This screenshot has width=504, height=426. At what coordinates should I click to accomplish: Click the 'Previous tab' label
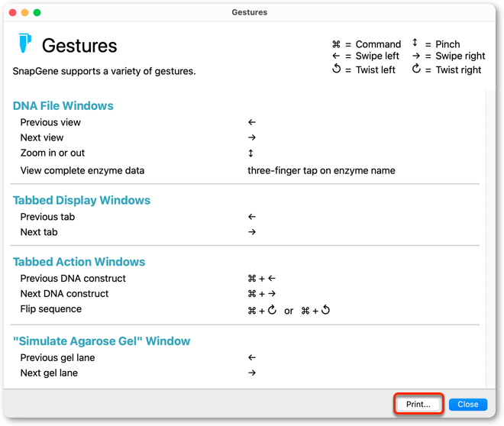click(x=47, y=217)
